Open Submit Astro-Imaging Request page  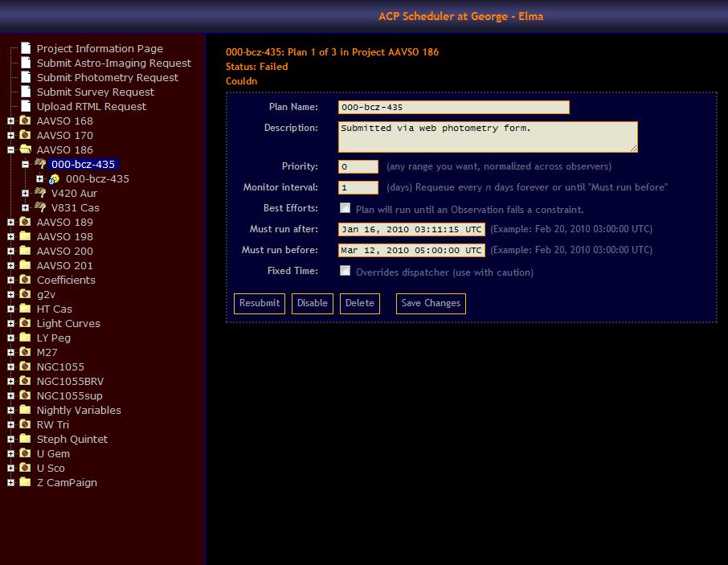tap(113, 63)
